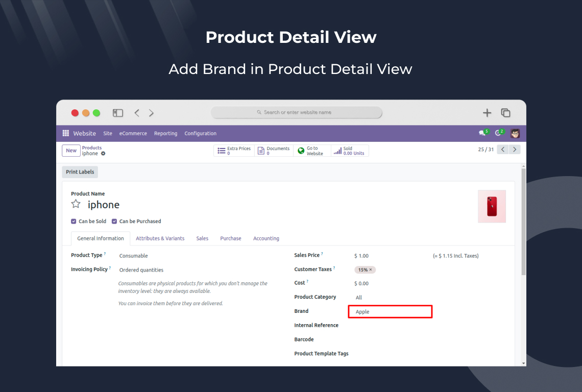The width and height of the screenshot is (582, 392).
Task: Go to previous product record
Action: click(502, 149)
